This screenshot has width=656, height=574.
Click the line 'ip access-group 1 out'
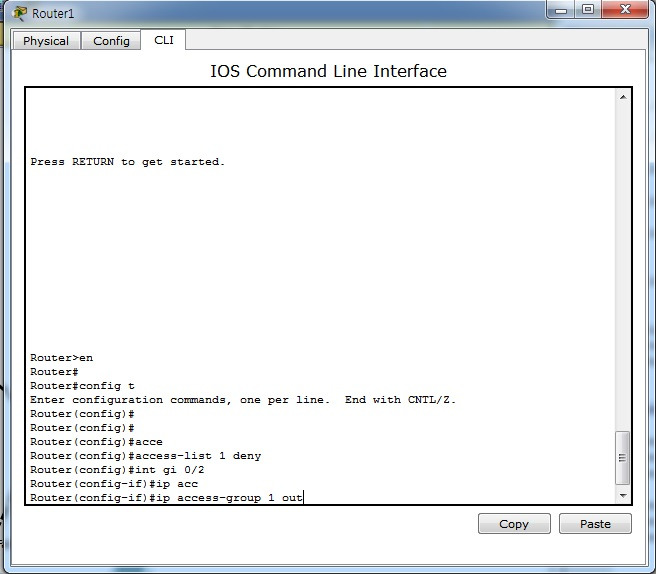(166, 498)
